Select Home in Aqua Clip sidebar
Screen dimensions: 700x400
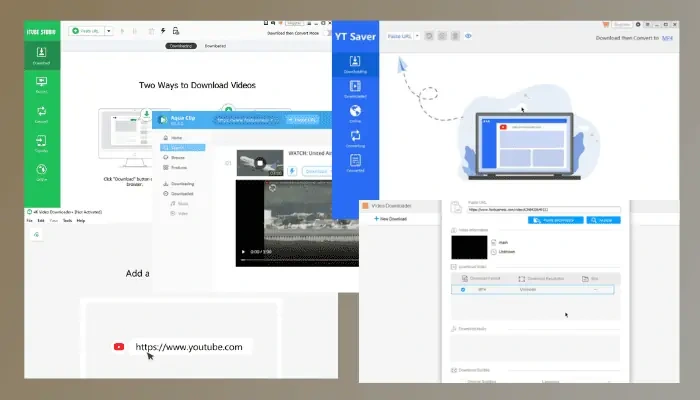point(177,138)
